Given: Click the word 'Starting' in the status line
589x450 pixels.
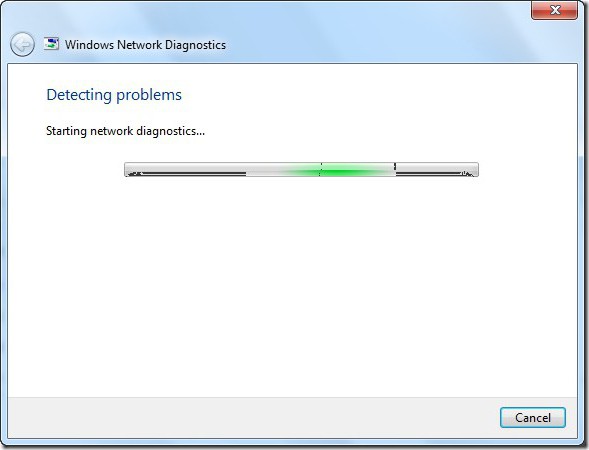Looking at the screenshot, I should click(66, 131).
